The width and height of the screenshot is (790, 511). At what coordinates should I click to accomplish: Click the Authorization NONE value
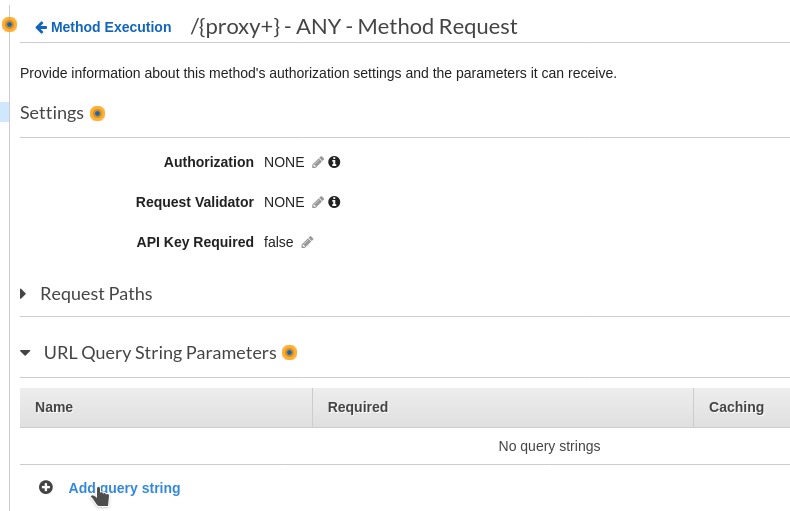(284, 162)
